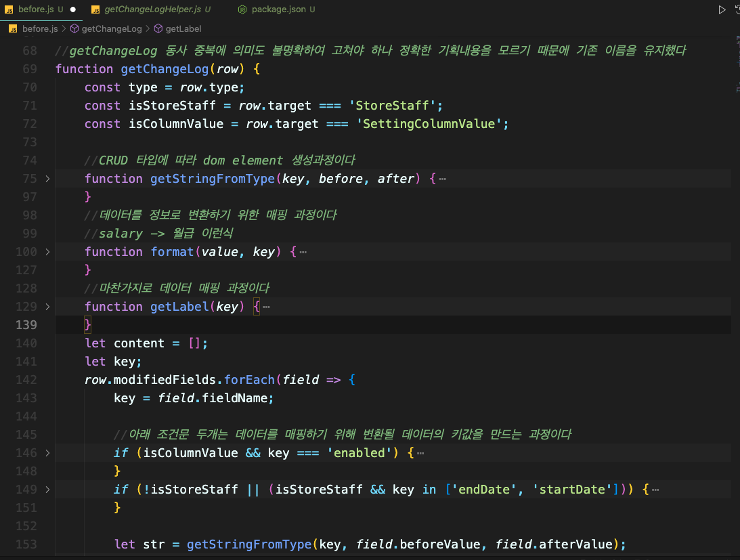Screen dimensions: 740x560
Task: Expand folded isColumnValue if block, line 146
Action: coord(47,453)
